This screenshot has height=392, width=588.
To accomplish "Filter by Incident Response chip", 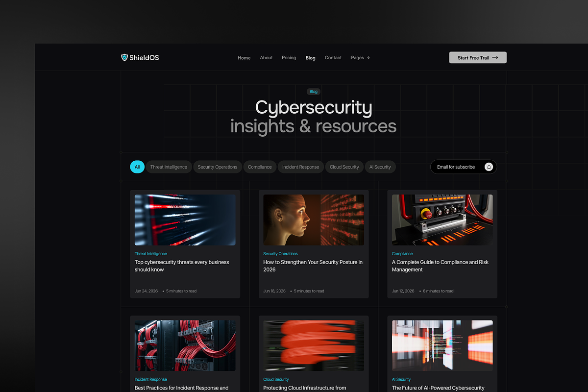I will click(x=301, y=167).
